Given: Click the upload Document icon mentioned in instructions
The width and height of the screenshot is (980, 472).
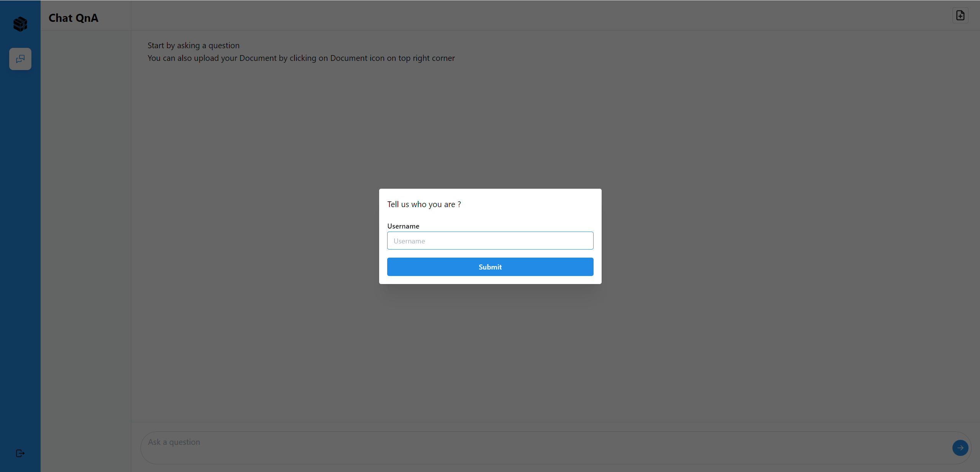Looking at the screenshot, I should [960, 15].
